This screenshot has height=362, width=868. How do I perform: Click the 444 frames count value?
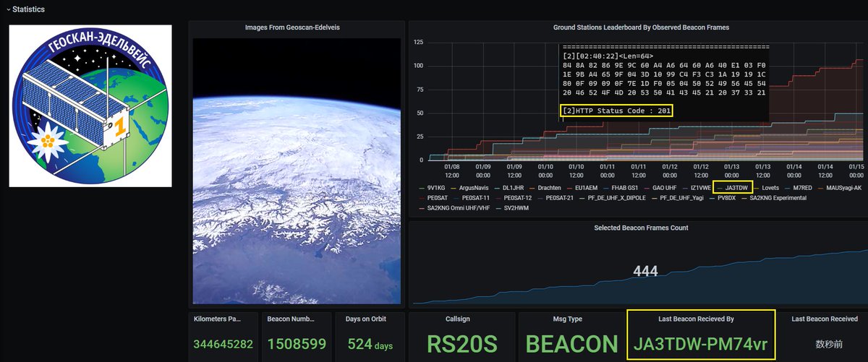pos(645,271)
